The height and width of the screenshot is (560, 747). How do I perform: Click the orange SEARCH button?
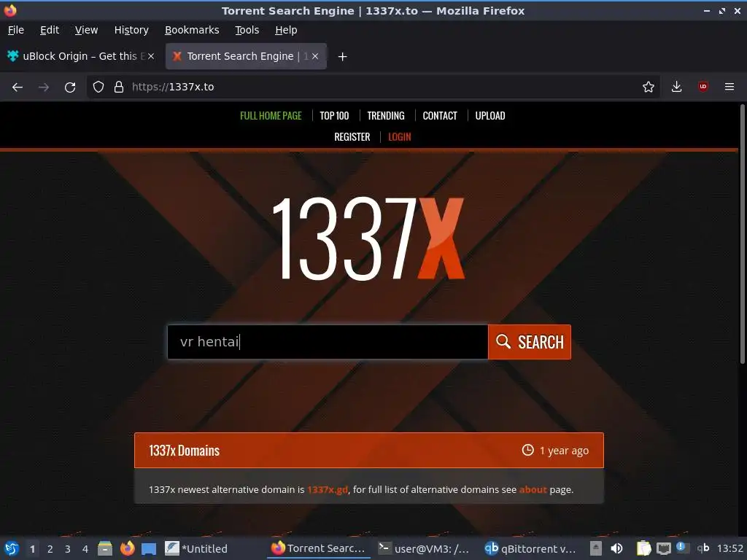pyautogui.click(x=530, y=342)
